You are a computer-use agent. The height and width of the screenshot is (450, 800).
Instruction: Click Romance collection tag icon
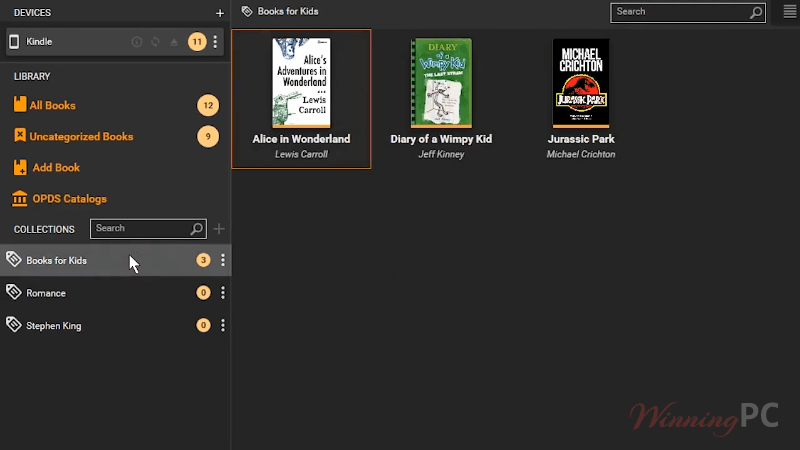(x=14, y=292)
